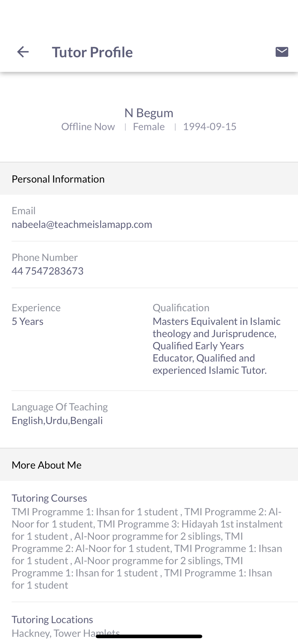
Task: Tap the Tutoring Locations heading
Action: 52,620
